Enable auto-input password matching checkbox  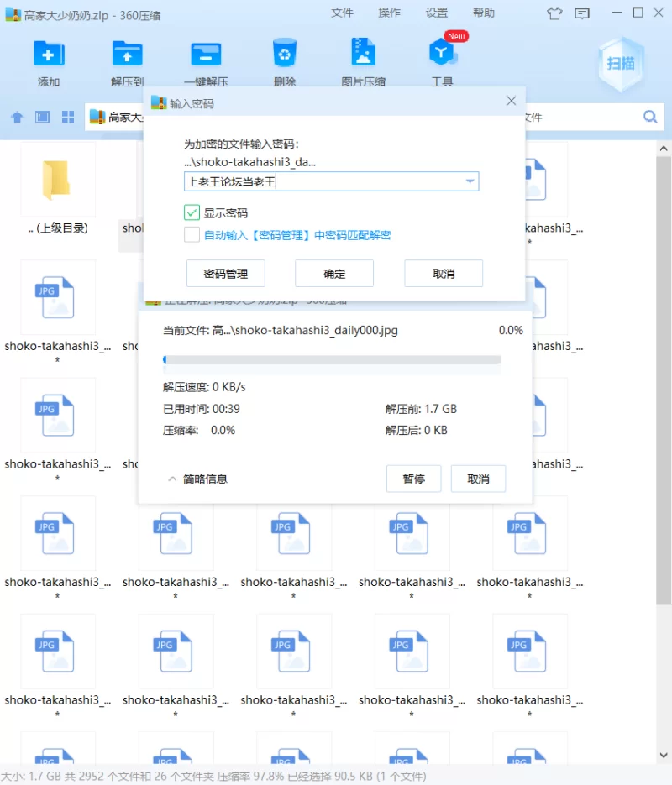(x=192, y=235)
